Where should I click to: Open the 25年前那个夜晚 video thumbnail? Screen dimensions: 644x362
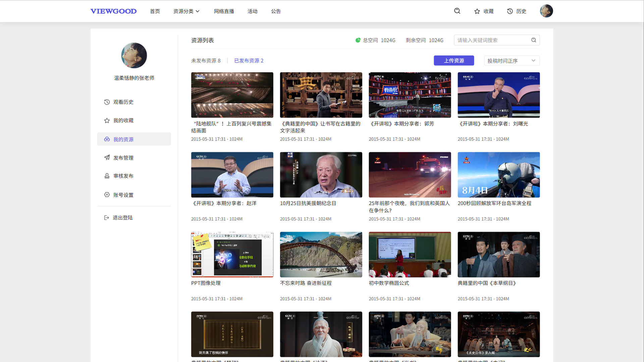pos(410,175)
